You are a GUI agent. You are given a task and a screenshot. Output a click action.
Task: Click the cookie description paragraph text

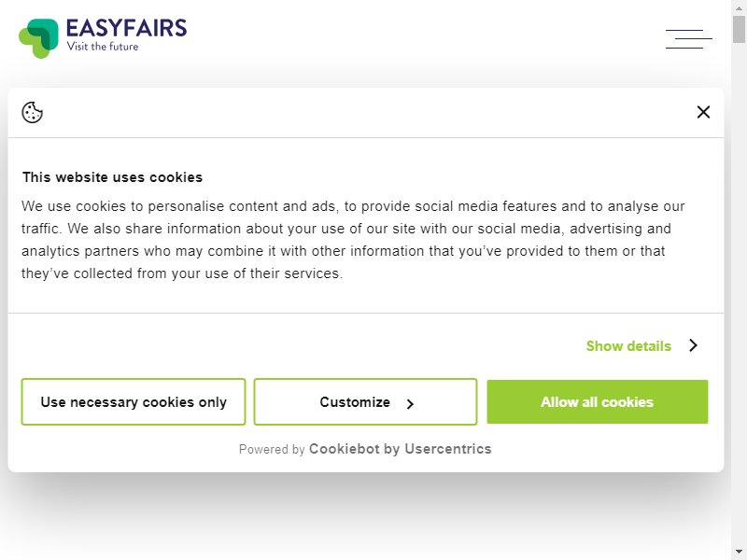click(x=353, y=240)
